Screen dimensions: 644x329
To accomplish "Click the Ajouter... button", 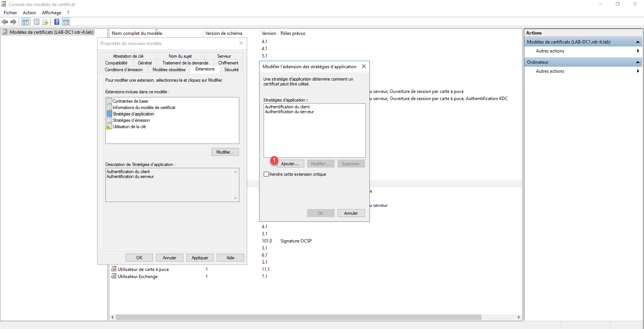I will 290,164.
